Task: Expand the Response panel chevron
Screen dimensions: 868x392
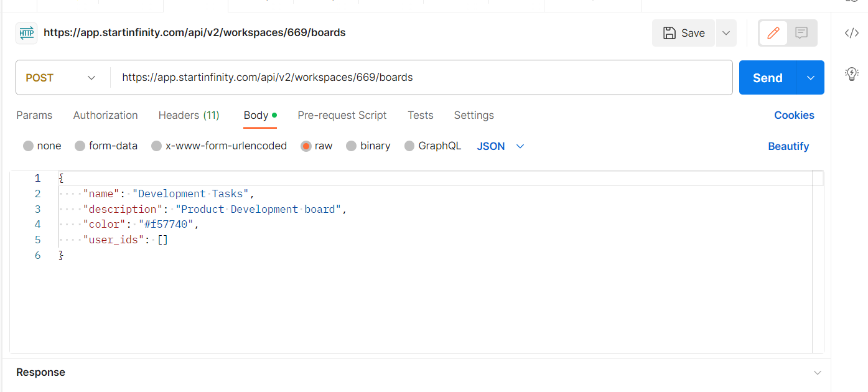Action: pos(817,373)
